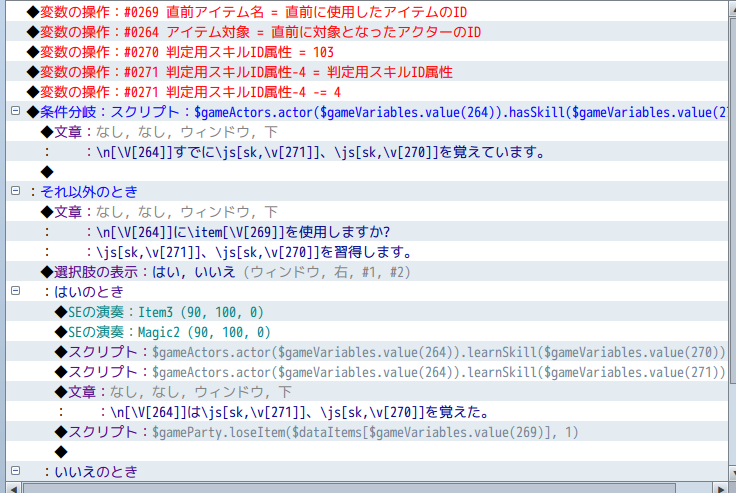Collapse the いいえのとき choice branch
The image size is (736, 493).
tap(15, 470)
